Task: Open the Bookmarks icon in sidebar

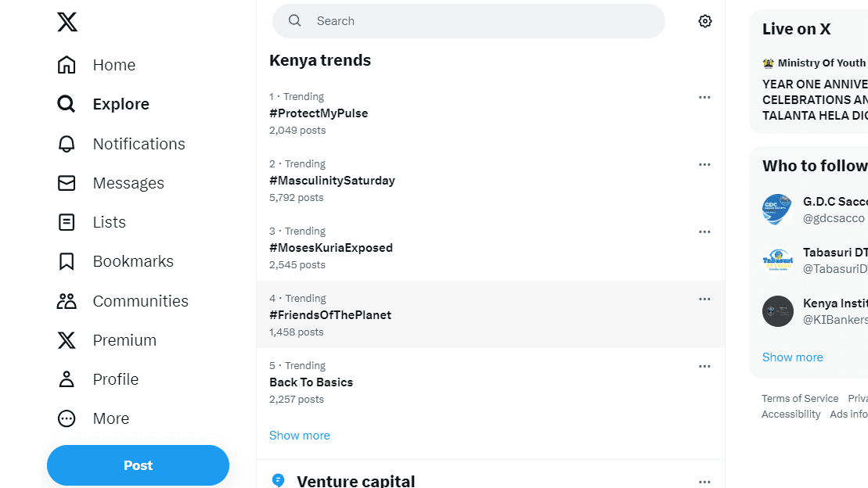Action: coord(67,261)
